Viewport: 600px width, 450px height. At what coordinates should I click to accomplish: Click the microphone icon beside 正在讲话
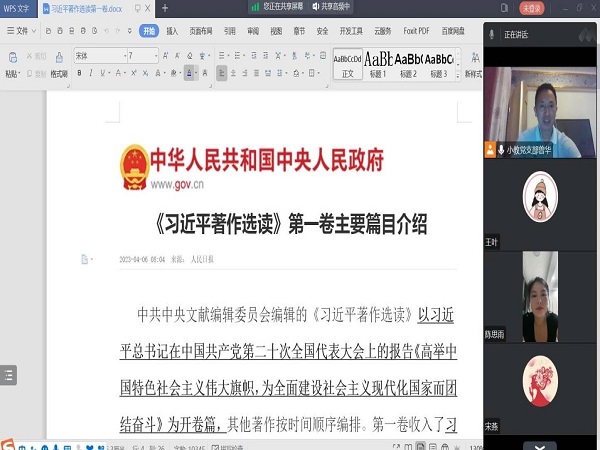(491, 35)
